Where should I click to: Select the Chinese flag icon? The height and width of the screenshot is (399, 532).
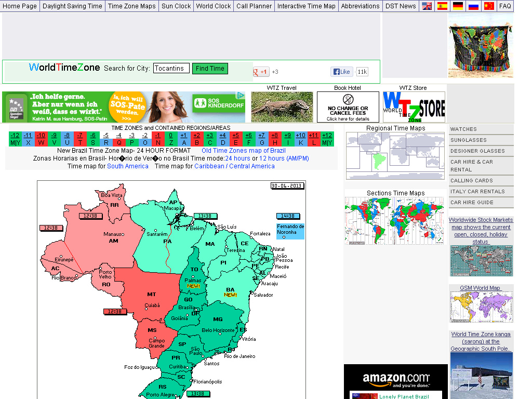(489, 6)
